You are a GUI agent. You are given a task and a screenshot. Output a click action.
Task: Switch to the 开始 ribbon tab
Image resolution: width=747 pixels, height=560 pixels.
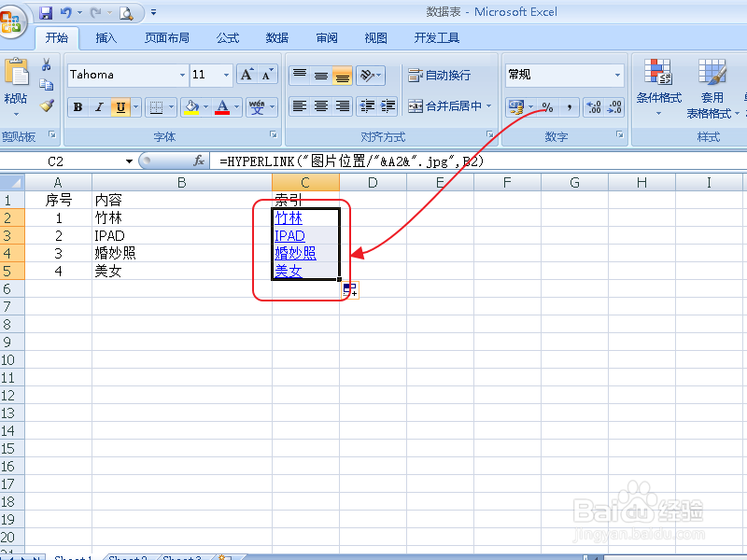coord(57,37)
